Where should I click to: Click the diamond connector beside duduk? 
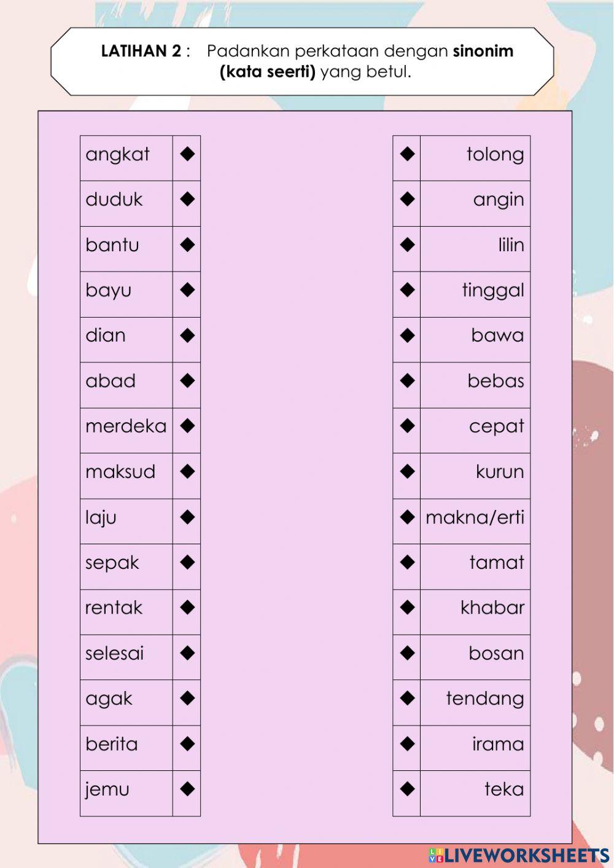[187, 200]
